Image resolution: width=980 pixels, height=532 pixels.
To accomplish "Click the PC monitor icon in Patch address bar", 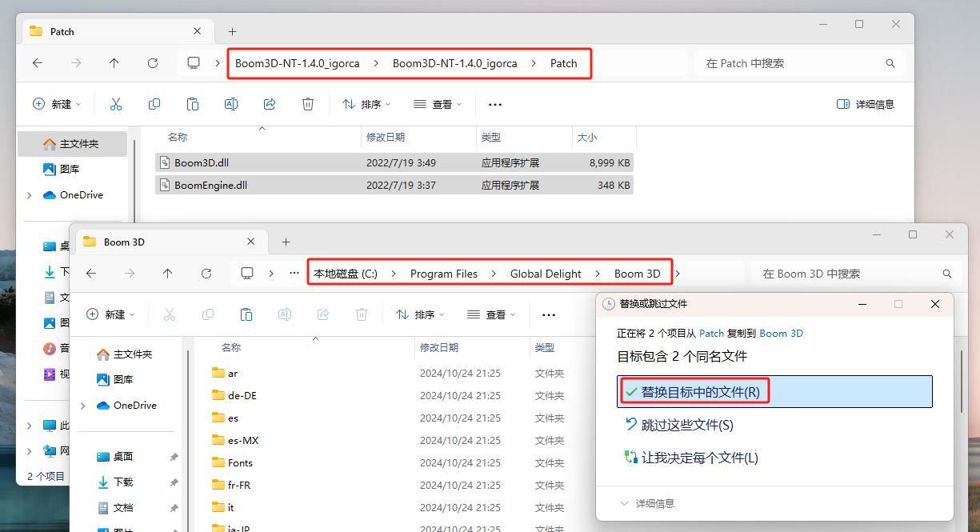I will [x=193, y=63].
